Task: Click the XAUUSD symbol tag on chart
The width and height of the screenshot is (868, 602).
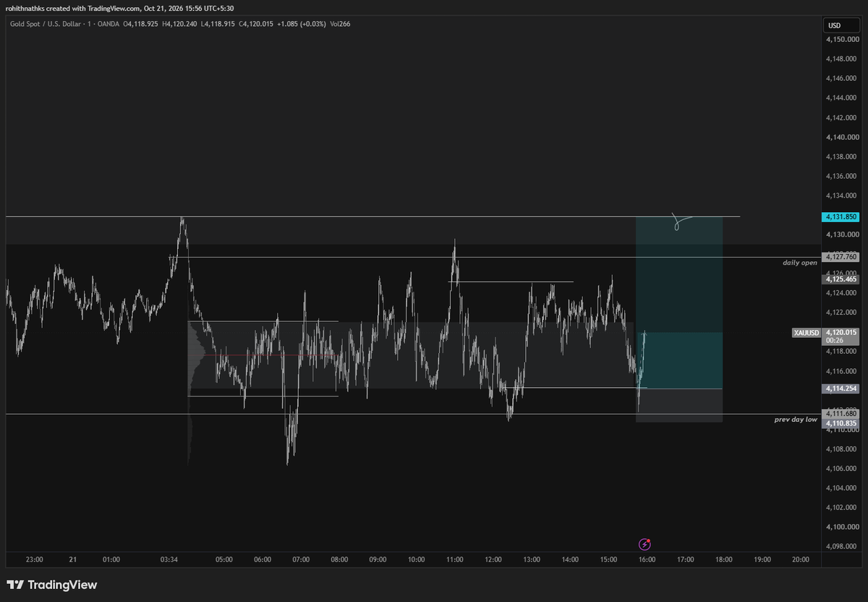Action: pos(806,333)
